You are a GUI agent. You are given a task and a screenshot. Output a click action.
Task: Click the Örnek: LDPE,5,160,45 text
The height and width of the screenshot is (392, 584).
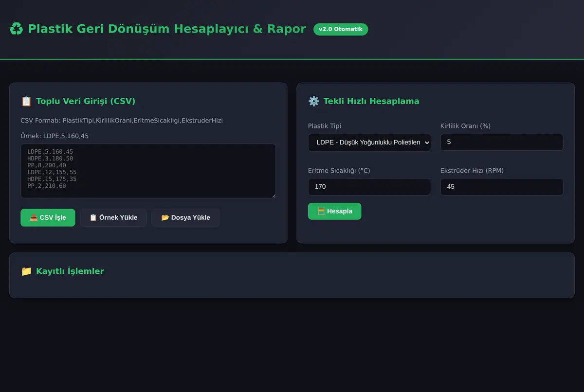pyautogui.click(x=55, y=136)
